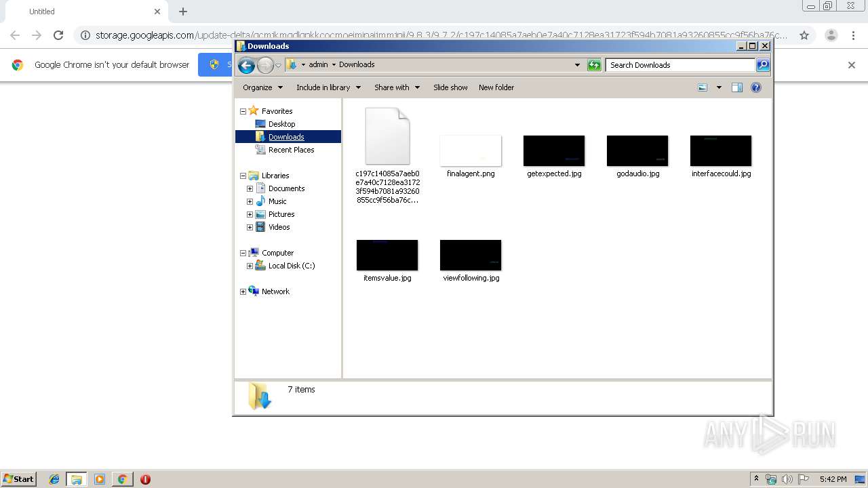Open the Chrome profile avatar

[831, 35]
